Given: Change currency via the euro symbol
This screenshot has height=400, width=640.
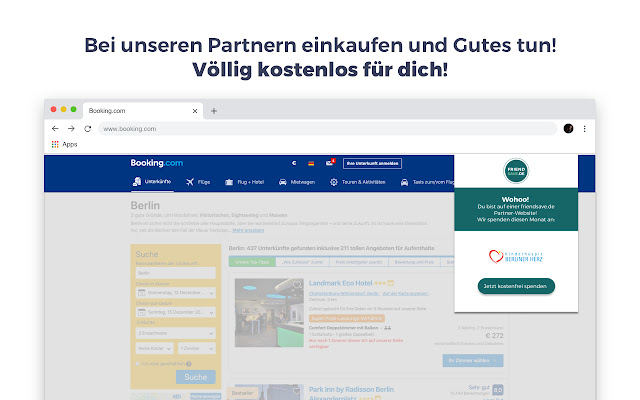Looking at the screenshot, I should click(x=294, y=163).
